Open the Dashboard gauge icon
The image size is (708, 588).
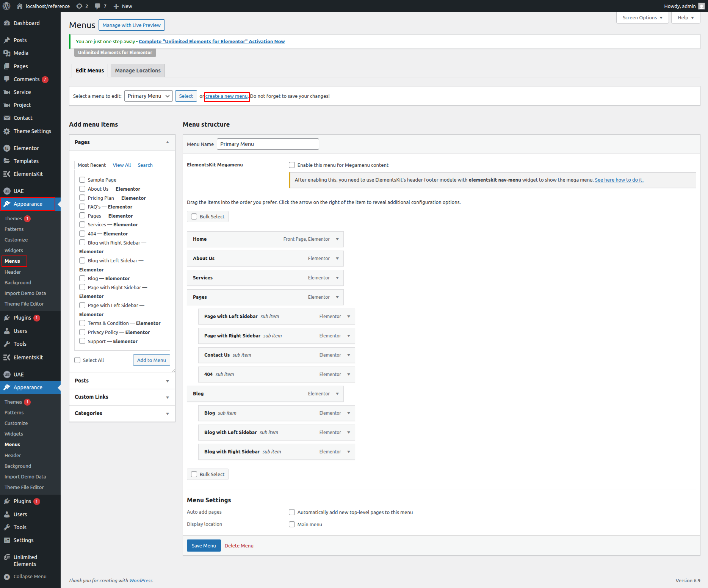[7, 23]
